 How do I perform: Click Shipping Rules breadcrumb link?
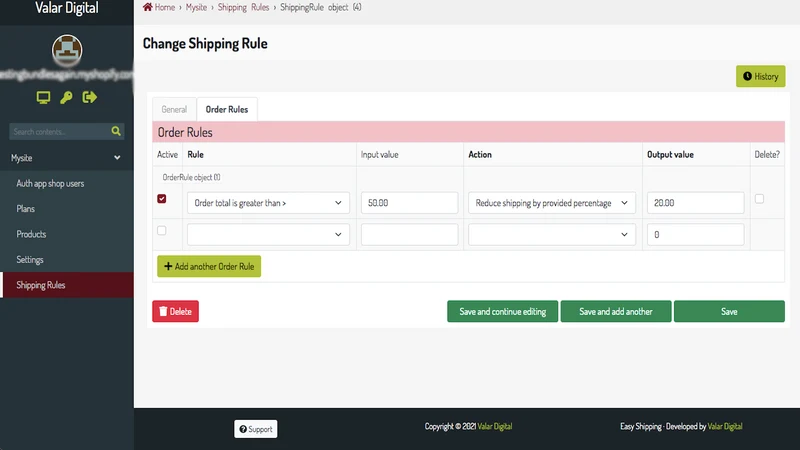(x=243, y=7)
